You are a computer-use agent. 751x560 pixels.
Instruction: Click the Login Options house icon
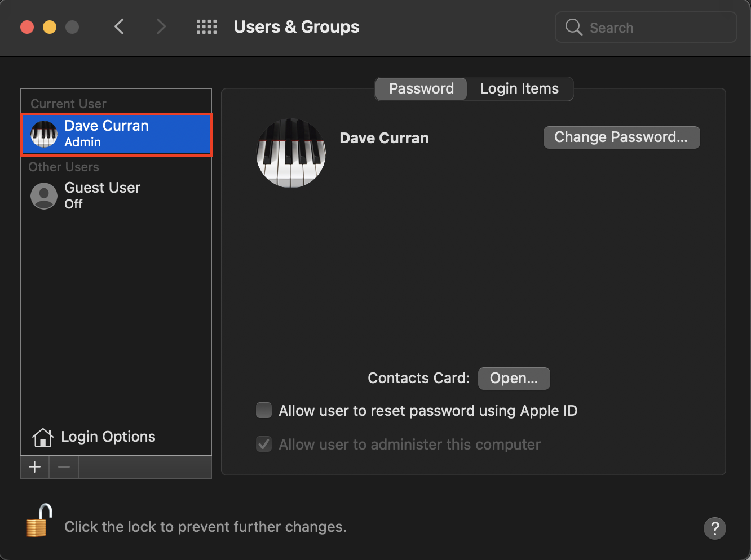pos(43,437)
